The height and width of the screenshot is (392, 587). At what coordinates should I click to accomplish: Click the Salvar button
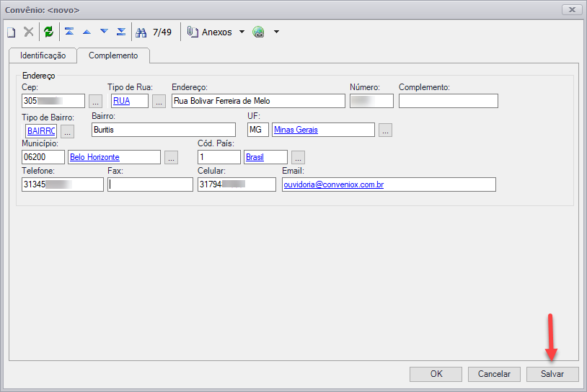[x=552, y=374]
